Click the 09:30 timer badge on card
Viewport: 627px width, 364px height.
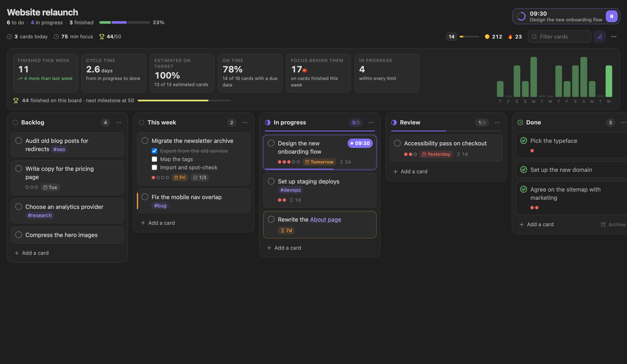(x=360, y=143)
